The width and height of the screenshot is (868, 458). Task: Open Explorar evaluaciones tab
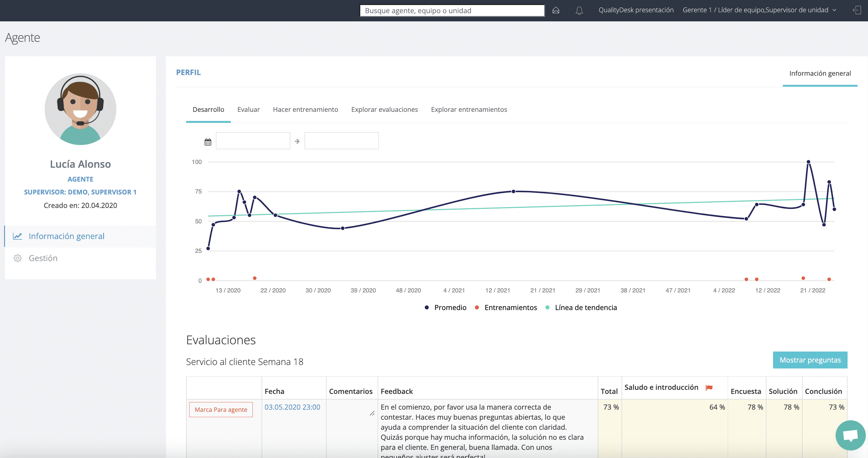(x=384, y=109)
